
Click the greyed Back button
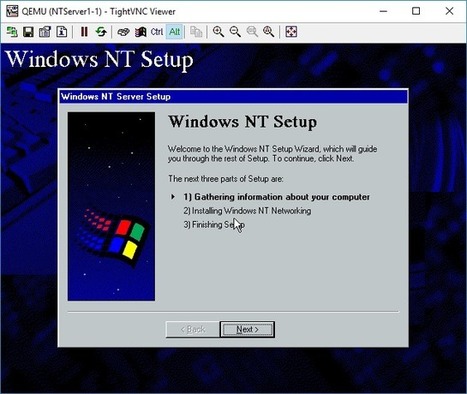[x=193, y=329]
